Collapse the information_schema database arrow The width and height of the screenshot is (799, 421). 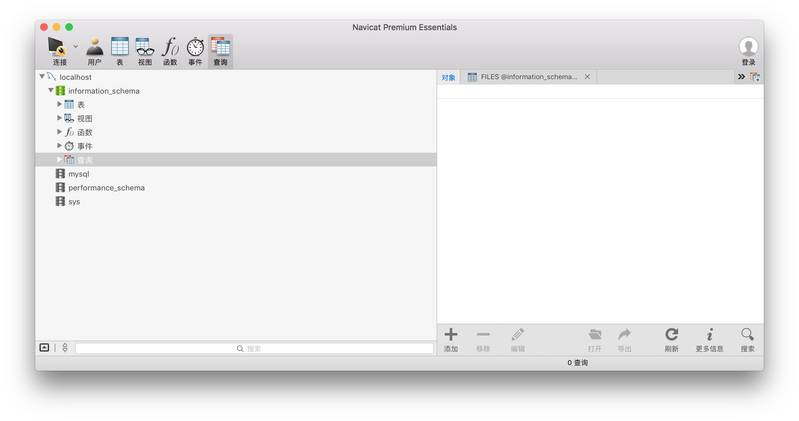(50, 90)
